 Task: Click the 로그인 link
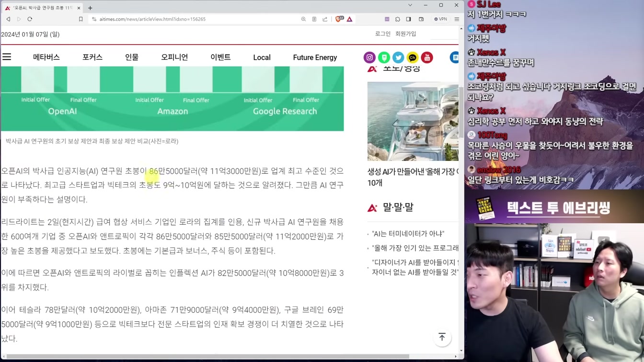383,34
